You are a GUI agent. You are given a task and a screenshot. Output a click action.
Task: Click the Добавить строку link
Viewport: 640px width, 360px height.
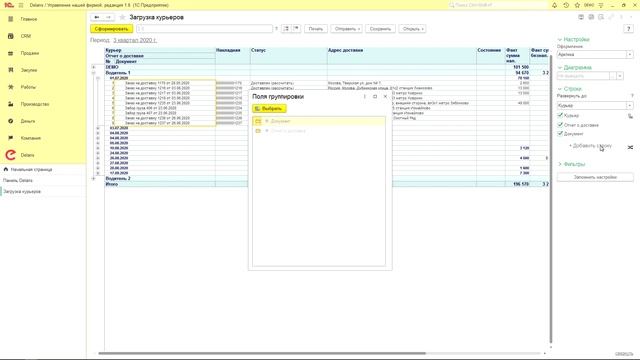pyautogui.click(x=590, y=146)
